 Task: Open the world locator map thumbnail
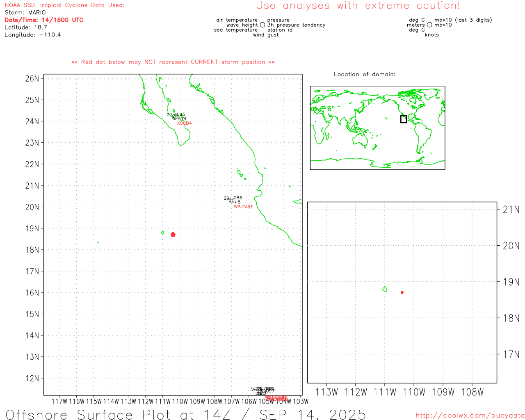click(x=377, y=128)
